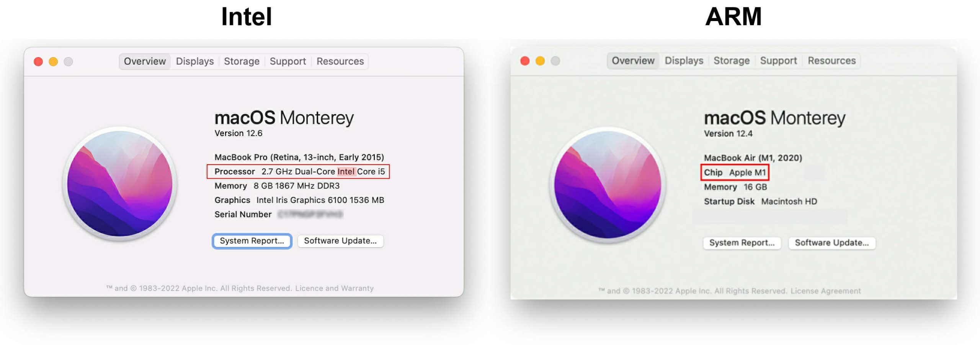Open the Licence and Warranty link
Viewport: 980px width, 345px height.
pyautogui.click(x=334, y=288)
